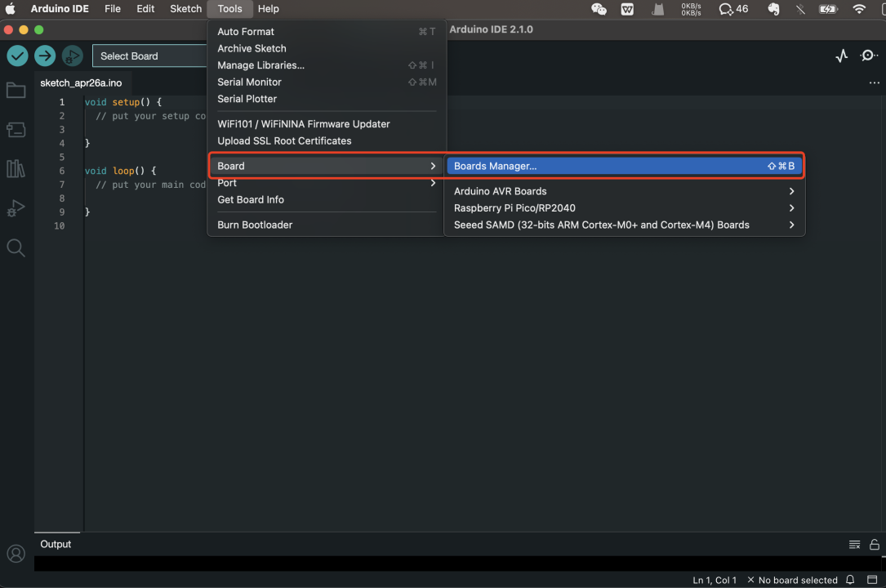Choose Auto Format from Tools menu
Image resolution: width=886 pixels, height=588 pixels.
click(327, 32)
